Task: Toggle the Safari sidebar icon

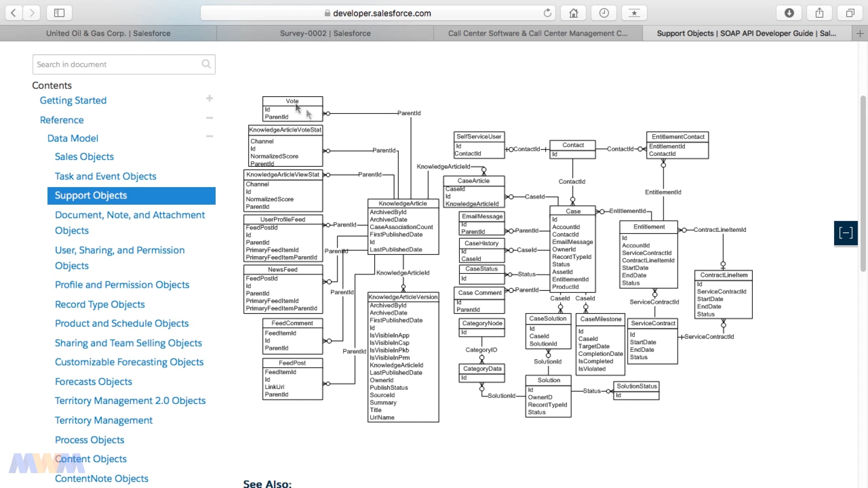Action: 59,13
